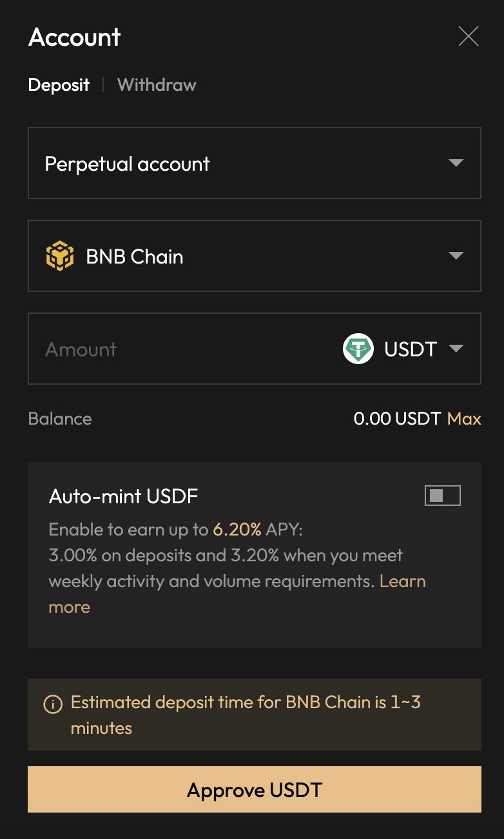Click the 0.00 USDT balance value
Image resolution: width=504 pixels, height=839 pixels.
397,419
